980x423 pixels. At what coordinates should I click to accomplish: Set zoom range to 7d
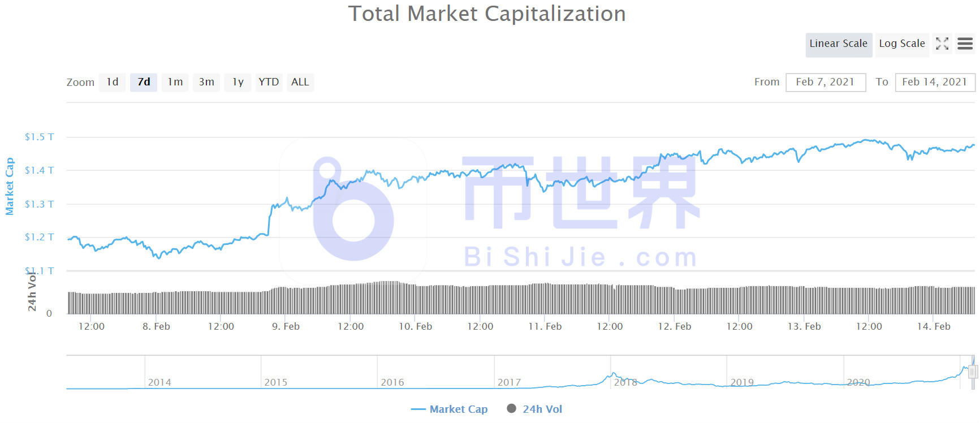pos(144,82)
